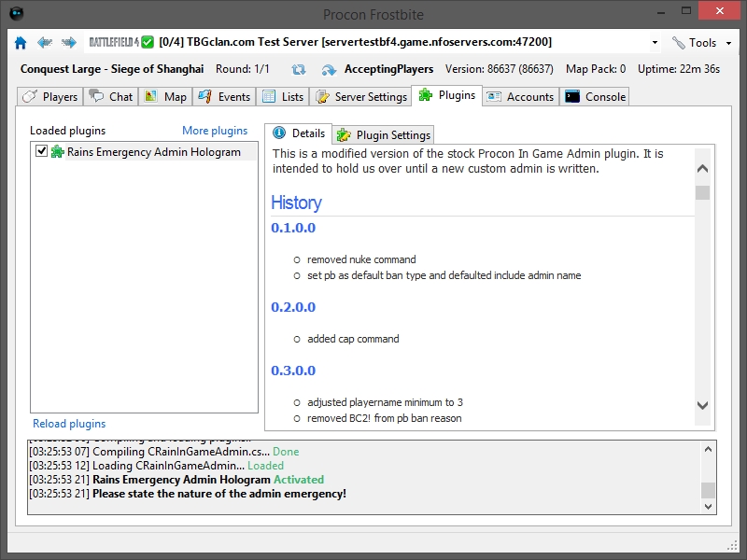Click the restart round refresh icon
The image size is (747, 560).
point(299,69)
